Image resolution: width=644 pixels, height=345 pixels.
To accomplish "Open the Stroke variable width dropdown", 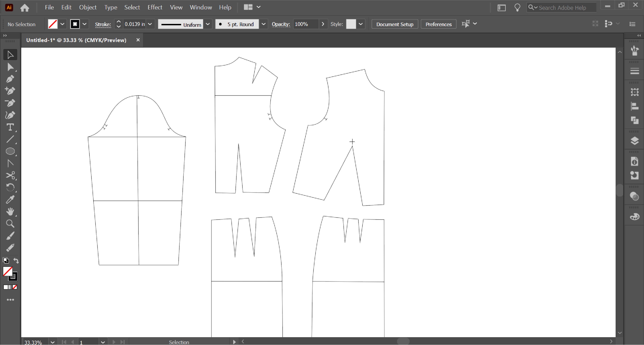I will [x=208, y=24].
